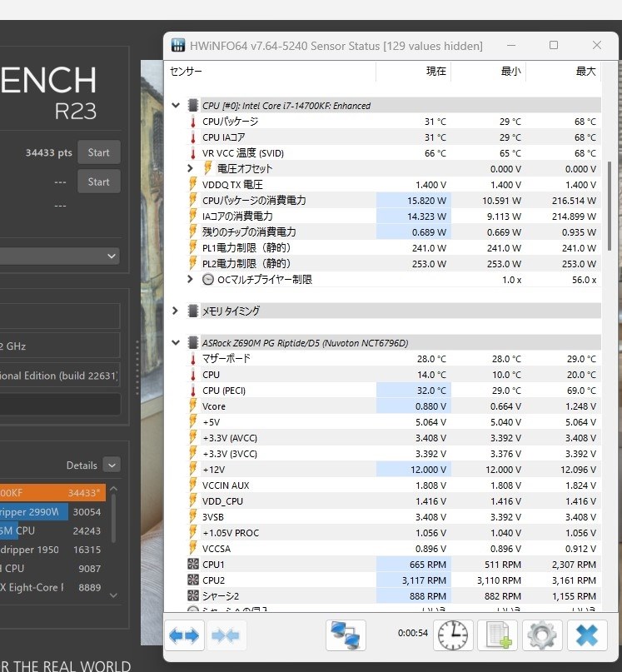Click the chip icon beside ASRock Z690M PG Riptide

point(193,343)
